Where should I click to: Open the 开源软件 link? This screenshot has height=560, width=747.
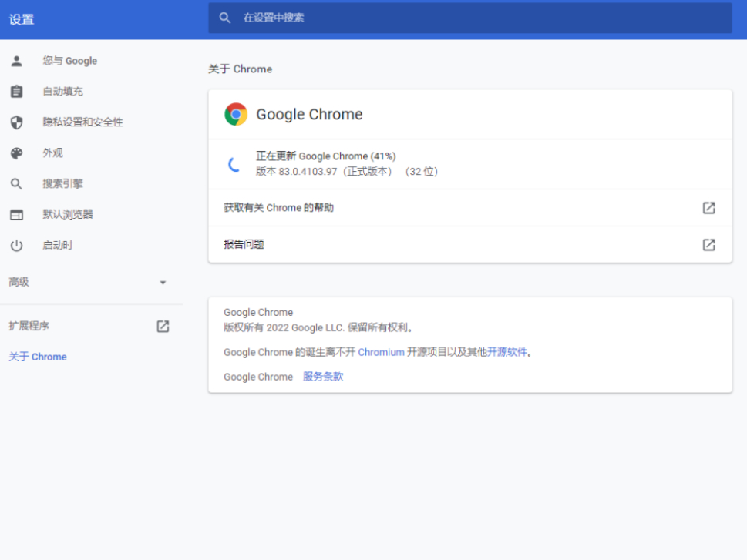click(x=507, y=352)
